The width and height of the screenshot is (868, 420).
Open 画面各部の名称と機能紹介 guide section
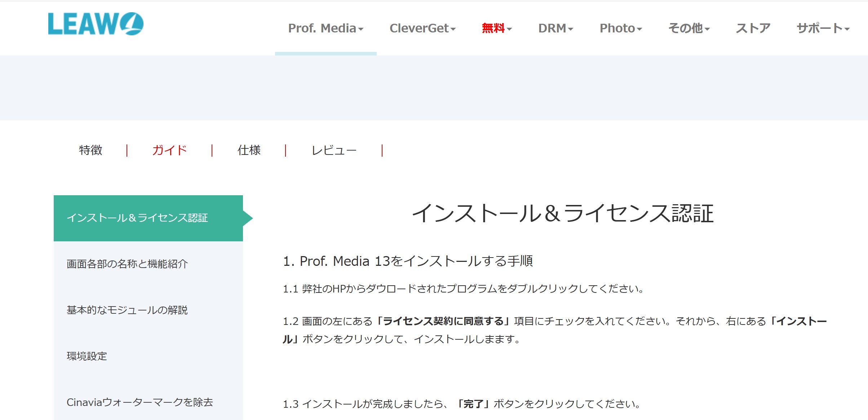(127, 264)
